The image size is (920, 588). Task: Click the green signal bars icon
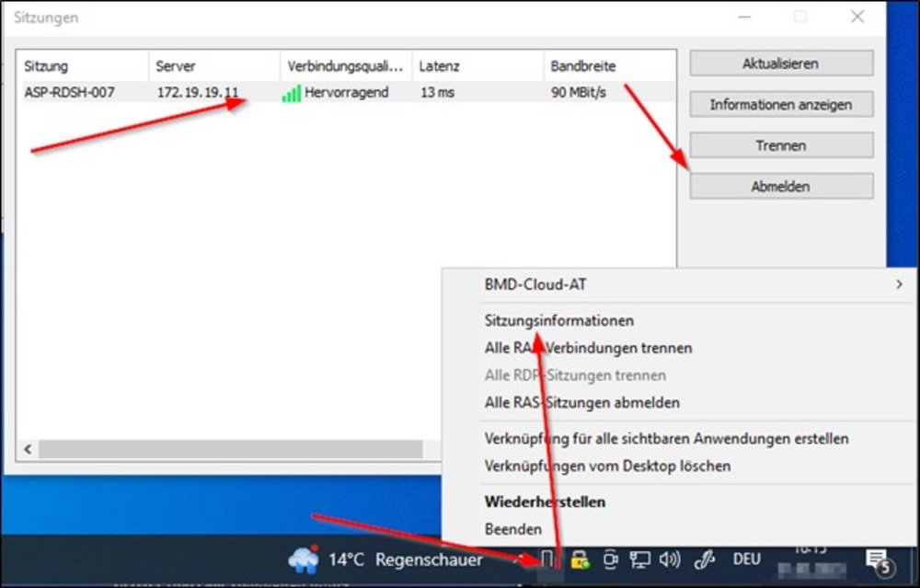point(292,93)
